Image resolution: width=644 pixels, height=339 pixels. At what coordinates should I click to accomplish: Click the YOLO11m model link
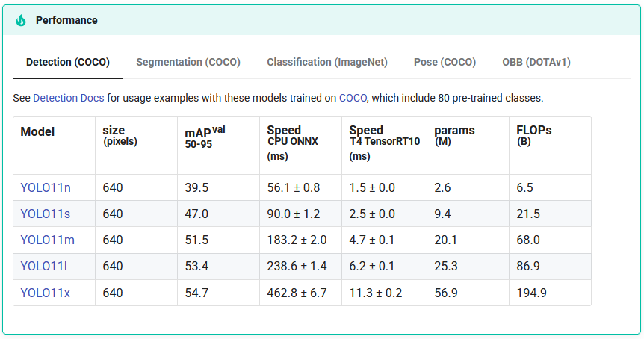(48, 240)
